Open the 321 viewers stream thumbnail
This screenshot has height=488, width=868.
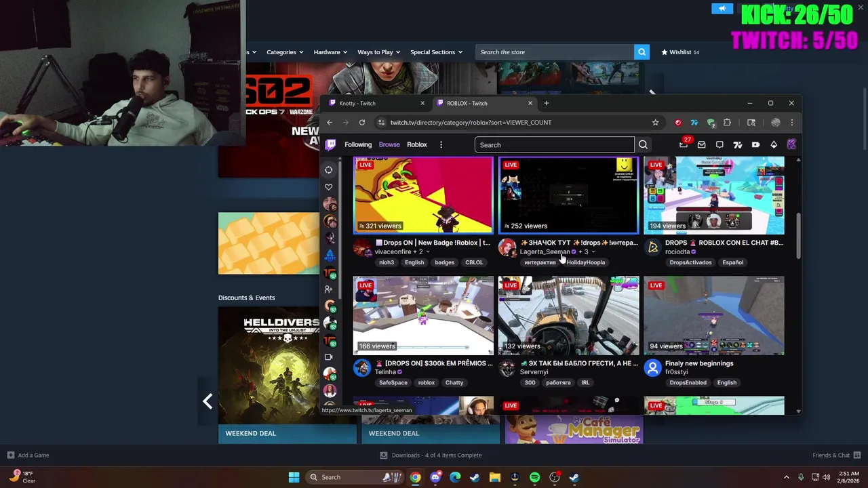pyautogui.click(x=423, y=196)
